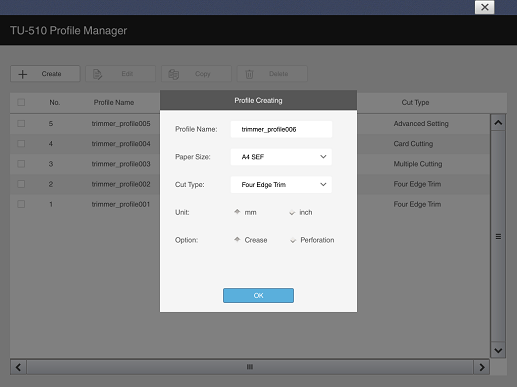517x387 pixels.
Task: Click the TU-510 Profile Manager title
Action: [x=68, y=30]
